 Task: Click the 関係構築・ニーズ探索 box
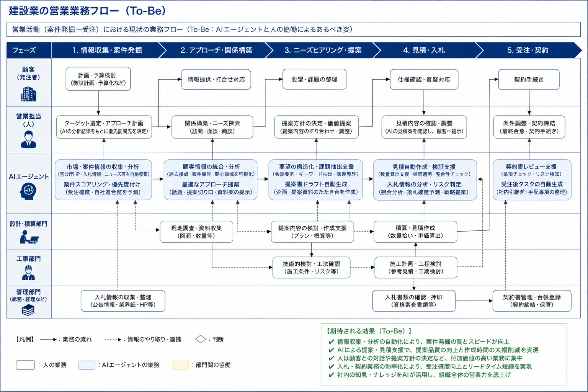coord(212,127)
